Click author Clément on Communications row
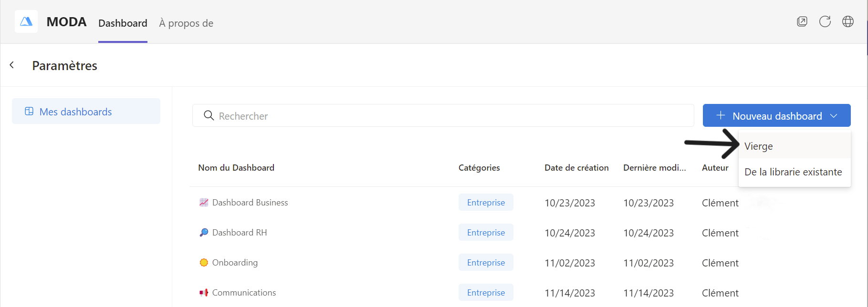Image resolution: width=868 pixels, height=307 pixels. pos(720,293)
